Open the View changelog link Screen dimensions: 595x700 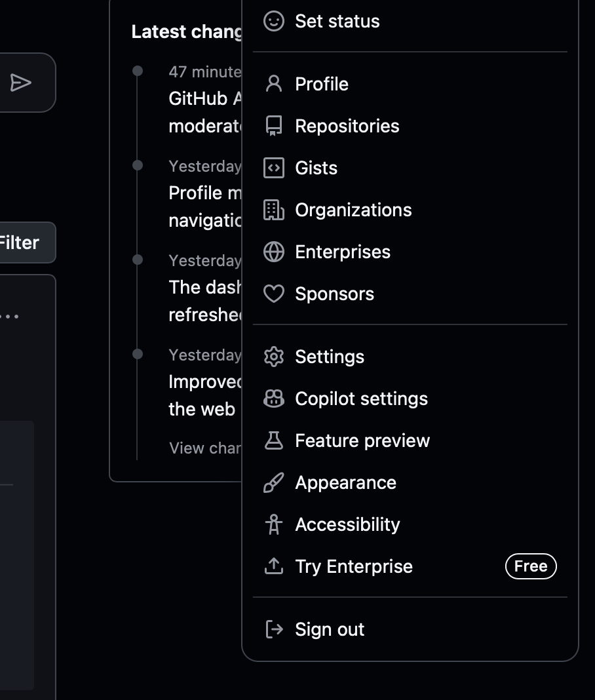pyautogui.click(x=204, y=448)
